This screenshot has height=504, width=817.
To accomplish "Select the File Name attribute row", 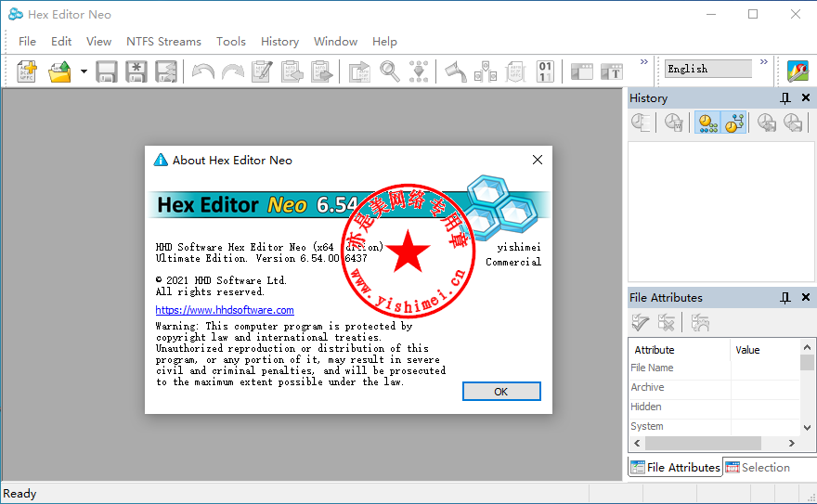I will (x=714, y=368).
